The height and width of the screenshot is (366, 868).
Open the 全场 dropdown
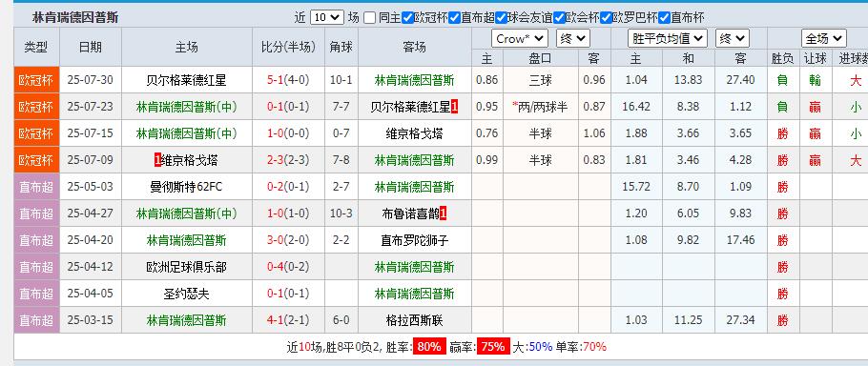pos(824,39)
